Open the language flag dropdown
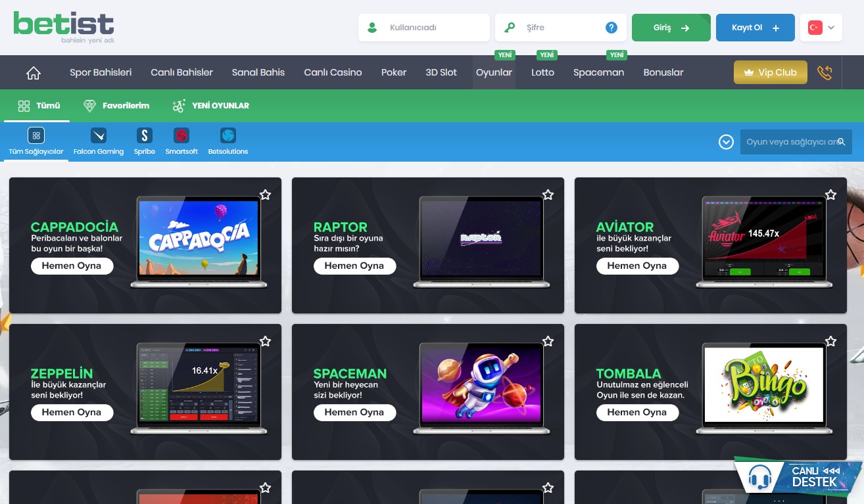This screenshot has height=504, width=864. click(821, 28)
